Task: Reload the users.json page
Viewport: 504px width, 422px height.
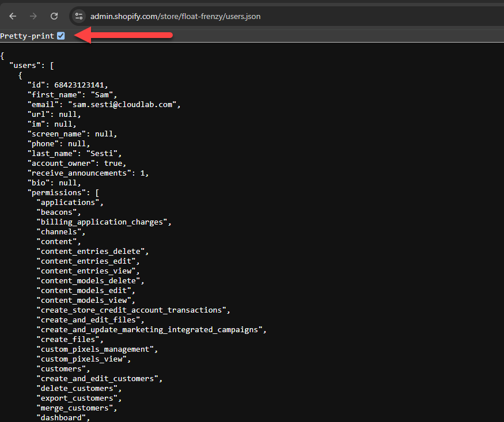Action: pyautogui.click(x=54, y=16)
